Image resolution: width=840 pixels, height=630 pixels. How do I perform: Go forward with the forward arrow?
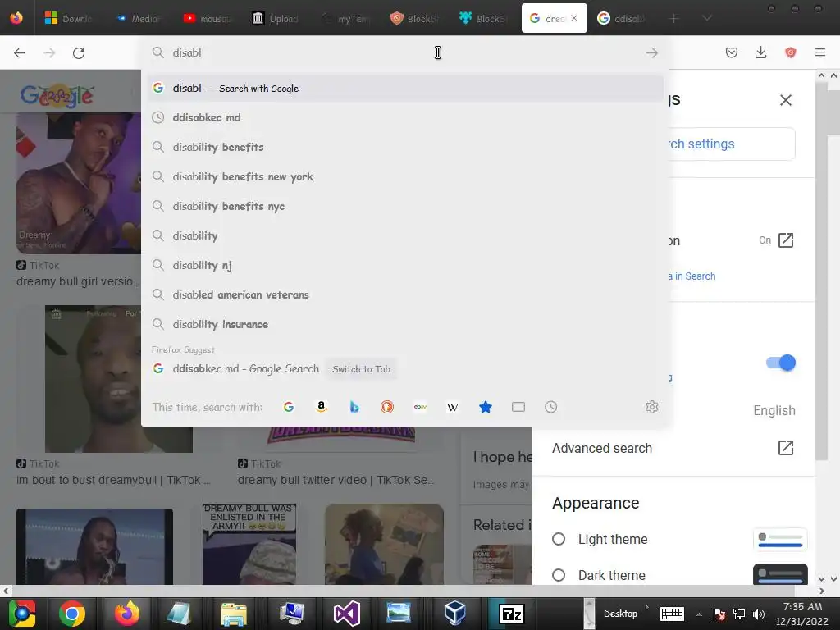tap(49, 52)
